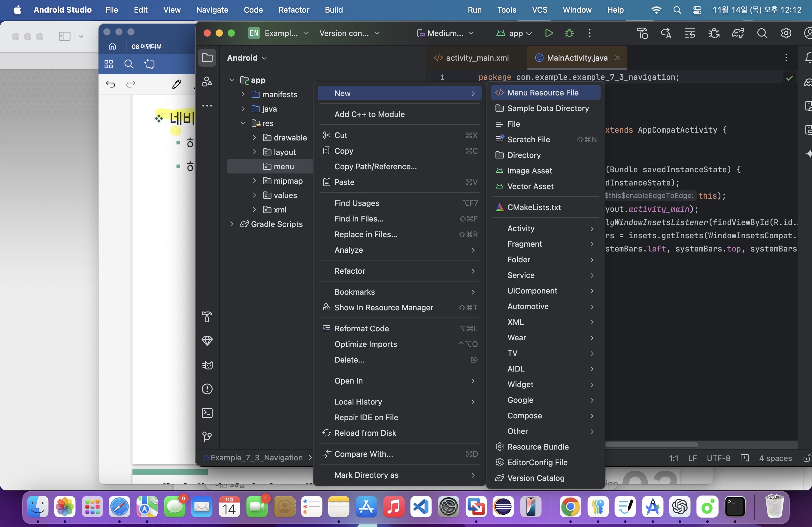
Task: Open Logcat tool window icon
Action: click(207, 365)
